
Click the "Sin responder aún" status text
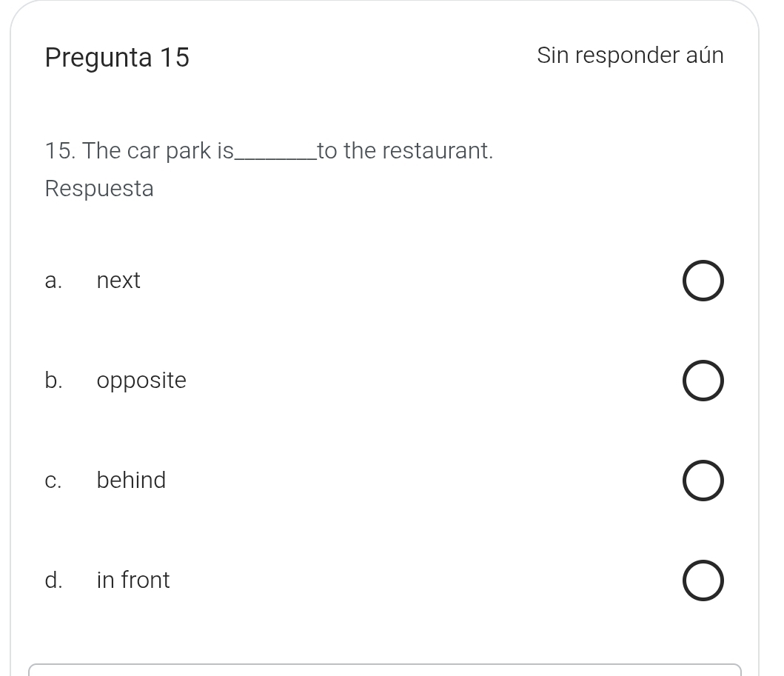[x=630, y=56]
